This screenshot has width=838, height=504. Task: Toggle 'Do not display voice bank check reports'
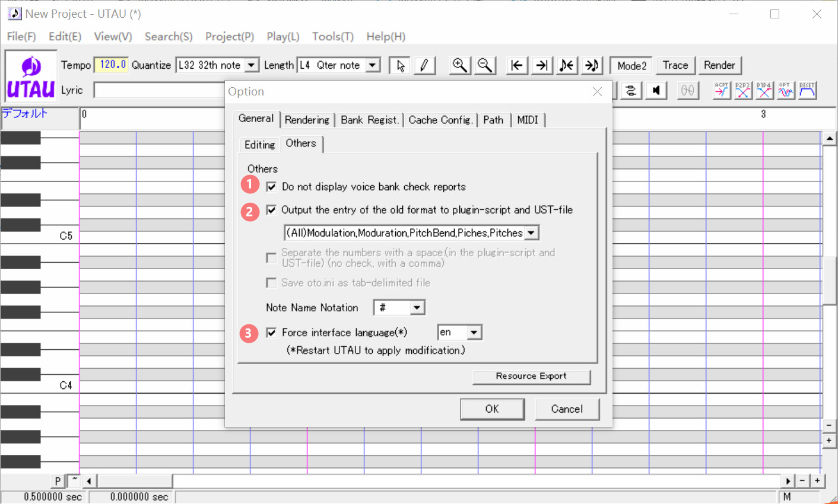point(271,187)
